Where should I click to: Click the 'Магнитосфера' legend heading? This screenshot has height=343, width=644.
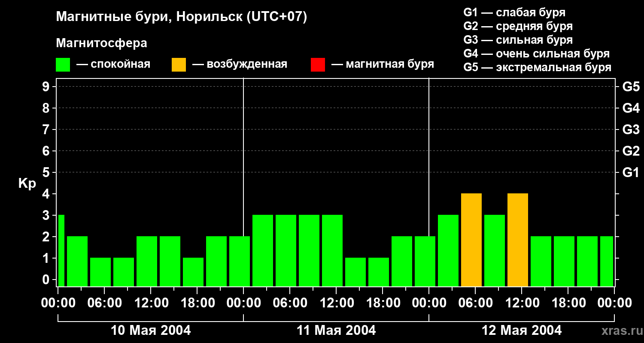point(101,43)
